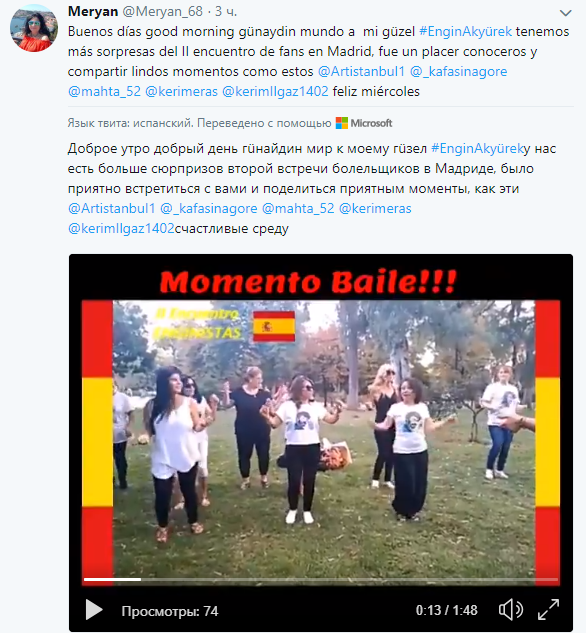Open Meryan's profile avatar picture
Viewport: 586px width, 633px height.
click(33, 28)
